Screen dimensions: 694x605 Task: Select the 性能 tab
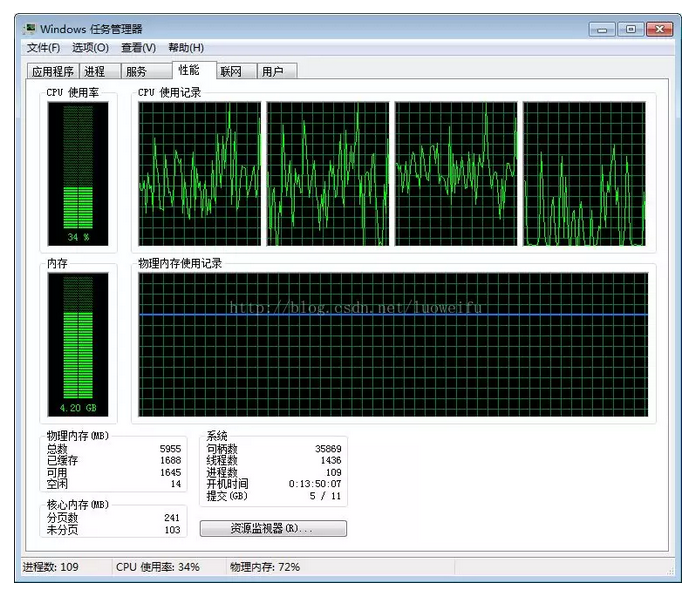coord(194,70)
